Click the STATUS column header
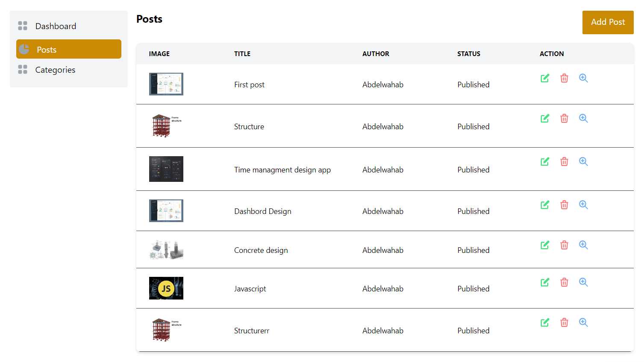The image size is (644, 362). (469, 53)
